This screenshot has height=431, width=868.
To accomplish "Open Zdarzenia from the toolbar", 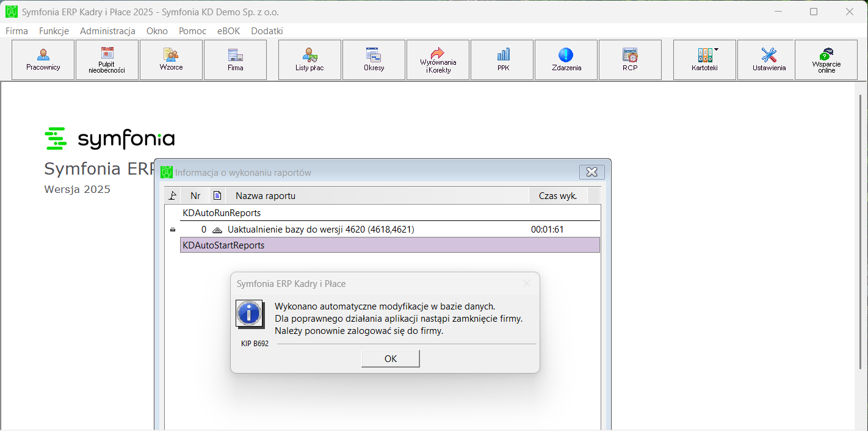I will [x=566, y=60].
